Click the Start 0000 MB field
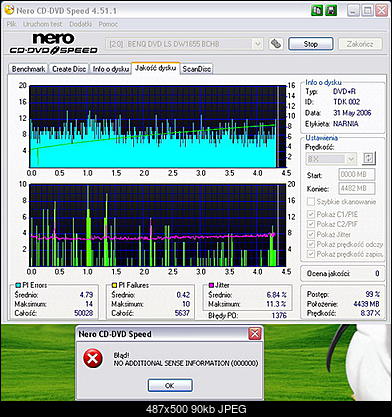The height and width of the screenshot is (417, 392). (x=356, y=174)
